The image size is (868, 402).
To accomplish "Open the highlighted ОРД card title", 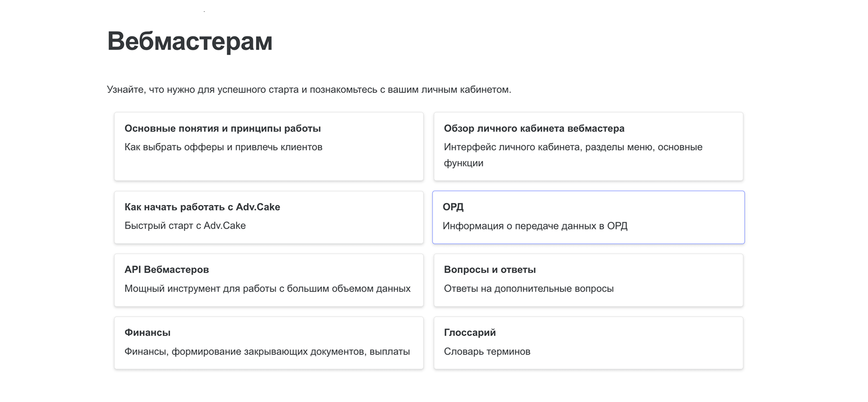I will 453,207.
